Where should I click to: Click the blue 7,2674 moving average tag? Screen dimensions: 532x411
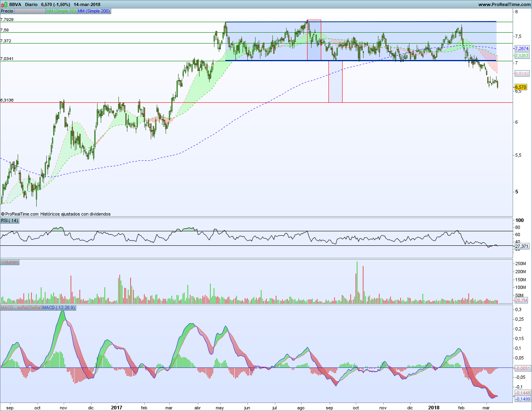pyautogui.click(x=522, y=48)
